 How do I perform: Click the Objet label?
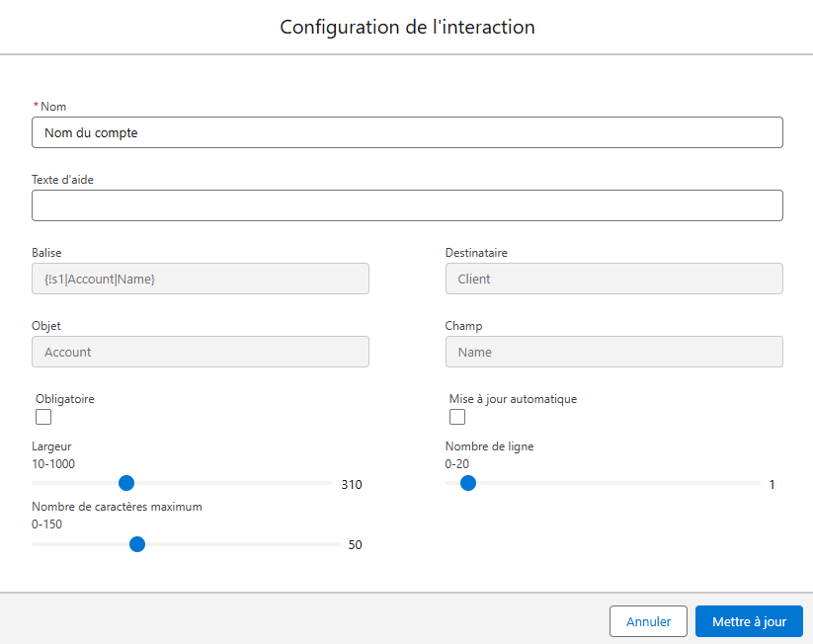46,326
